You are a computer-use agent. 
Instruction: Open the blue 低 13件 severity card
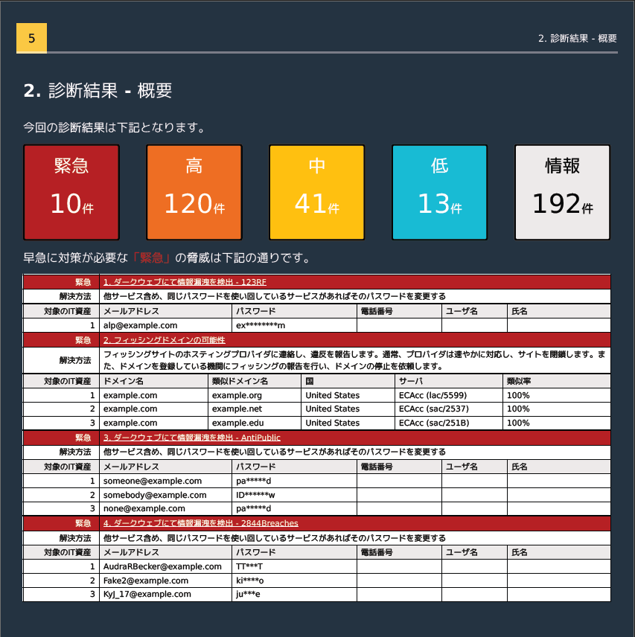pyautogui.click(x=439, y=192)
